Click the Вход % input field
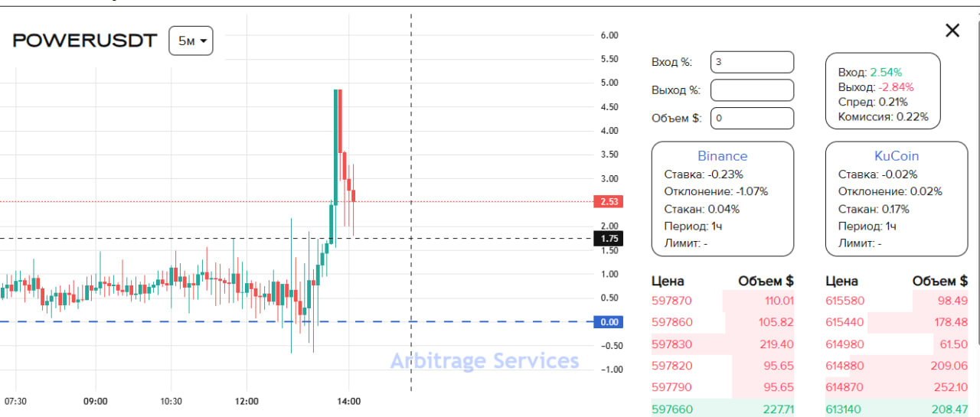Screen dimensions: 980x417 (x=752, y=62)
